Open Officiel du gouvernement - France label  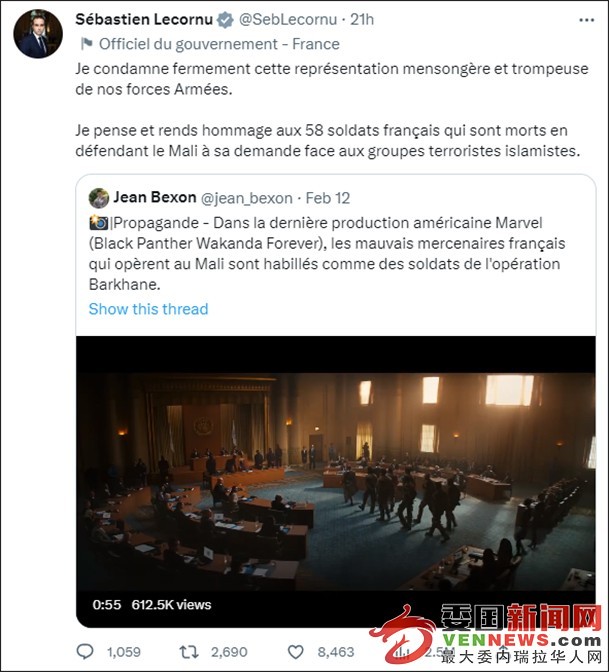219,44
